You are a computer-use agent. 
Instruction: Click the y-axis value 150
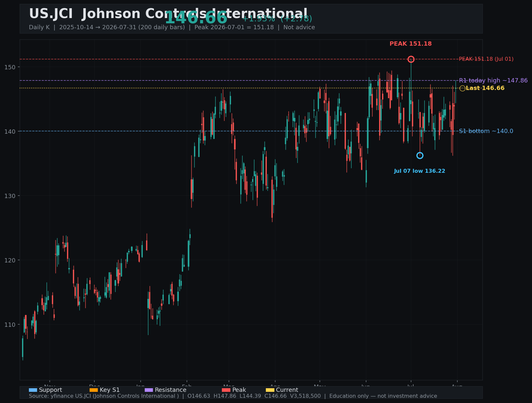point(10,67)
